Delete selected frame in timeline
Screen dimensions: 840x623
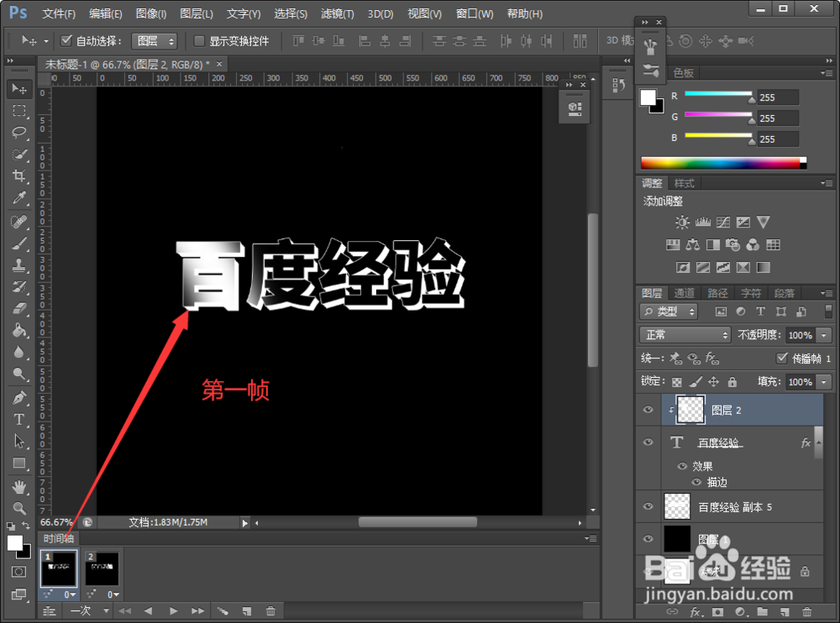[270, 610]
